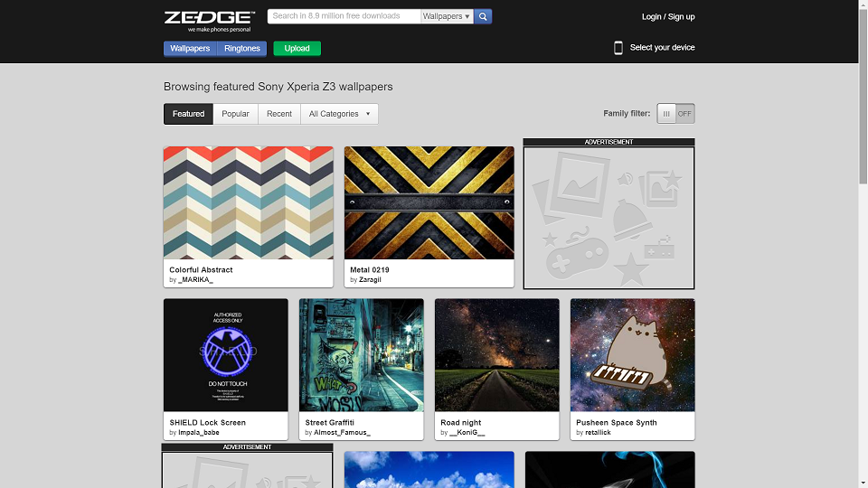Viewport: 868px width, 488px height.
Task: Select the Popular tab
Action: 235,114
